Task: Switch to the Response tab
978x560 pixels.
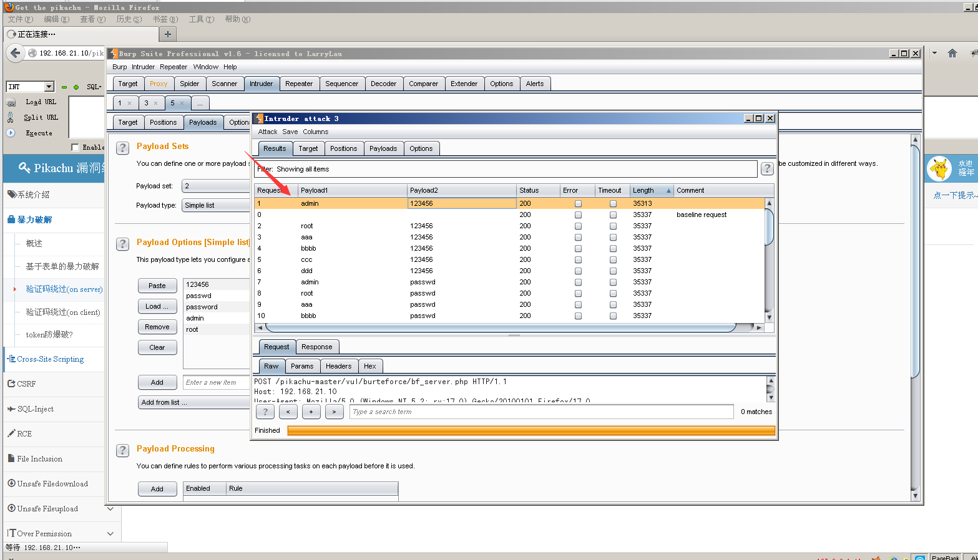Action: (317, 347)
